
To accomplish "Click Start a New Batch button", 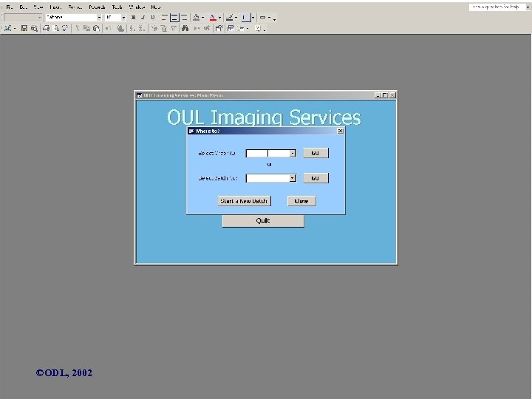I will click(244, 201).
